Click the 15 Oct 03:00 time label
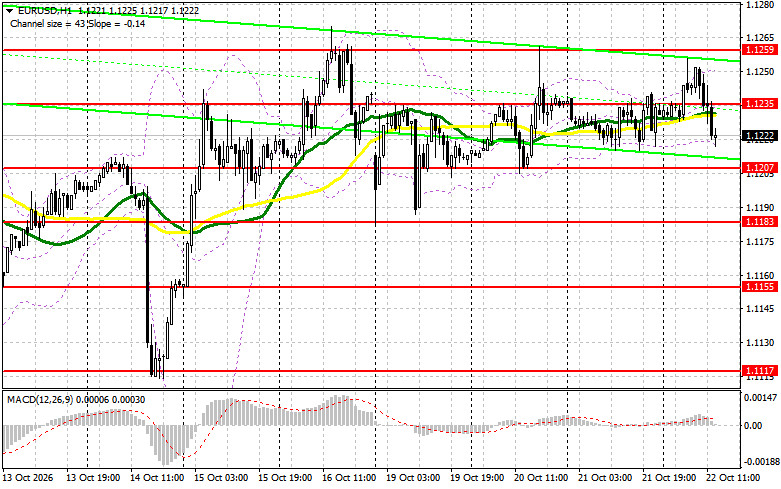Image resolution: width=781 pixels, height=489 pixels. point(221,478)
